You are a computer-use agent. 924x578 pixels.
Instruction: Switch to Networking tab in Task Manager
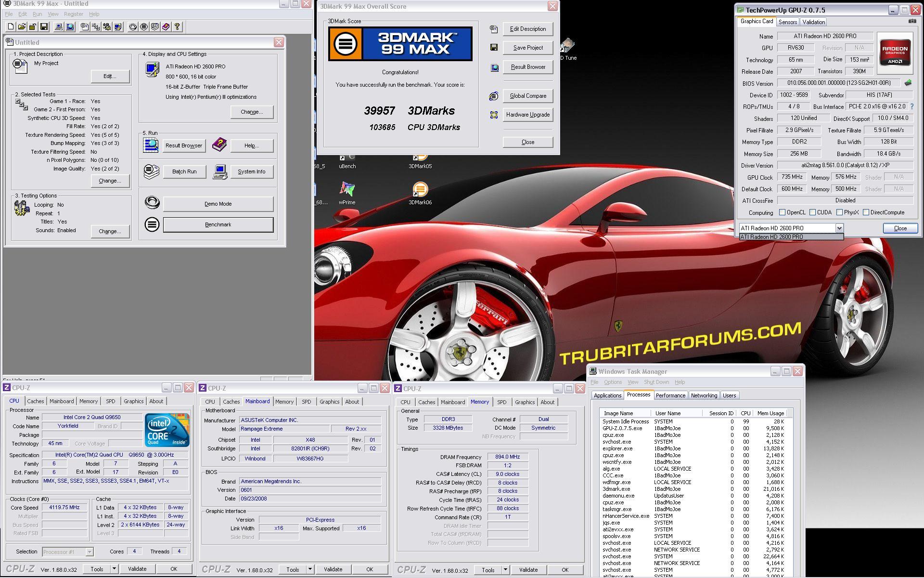tap(704, 395)
